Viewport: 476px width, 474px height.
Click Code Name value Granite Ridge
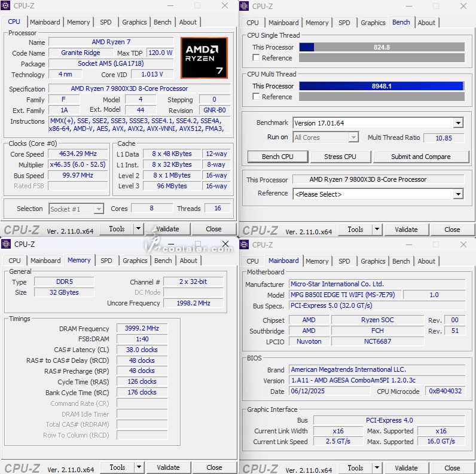point(81,53)
